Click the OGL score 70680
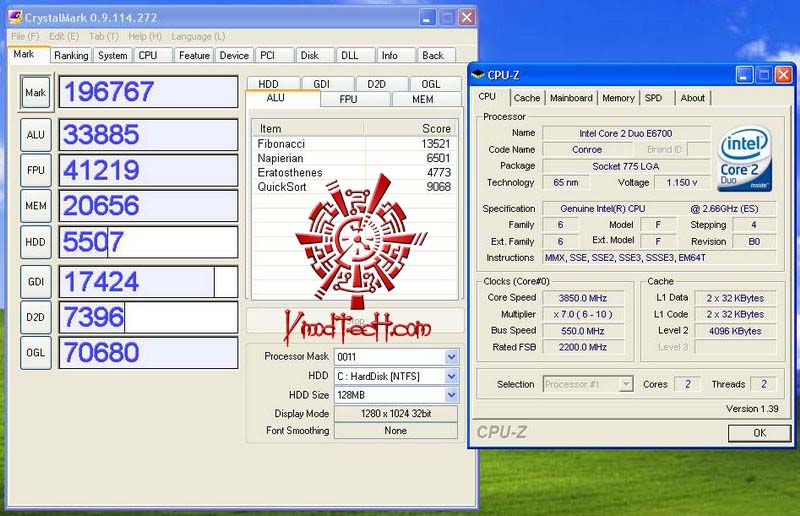800x516 pixels. (x=148, y=353)
